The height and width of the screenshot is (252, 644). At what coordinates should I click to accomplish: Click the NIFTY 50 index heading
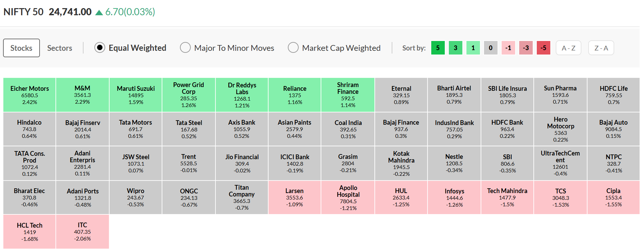click(x=23, y=12)
